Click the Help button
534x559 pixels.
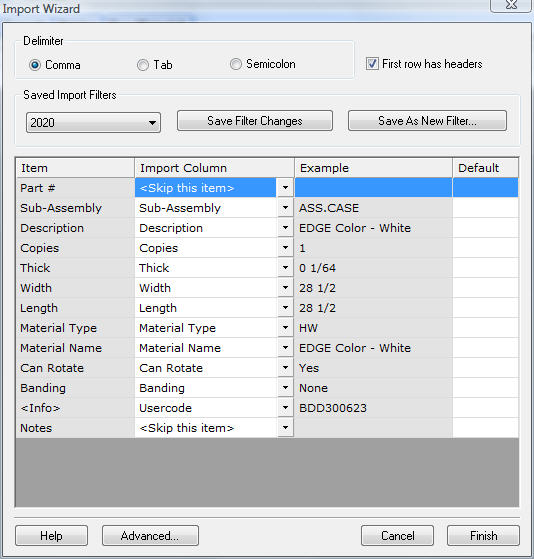(51, 535)
